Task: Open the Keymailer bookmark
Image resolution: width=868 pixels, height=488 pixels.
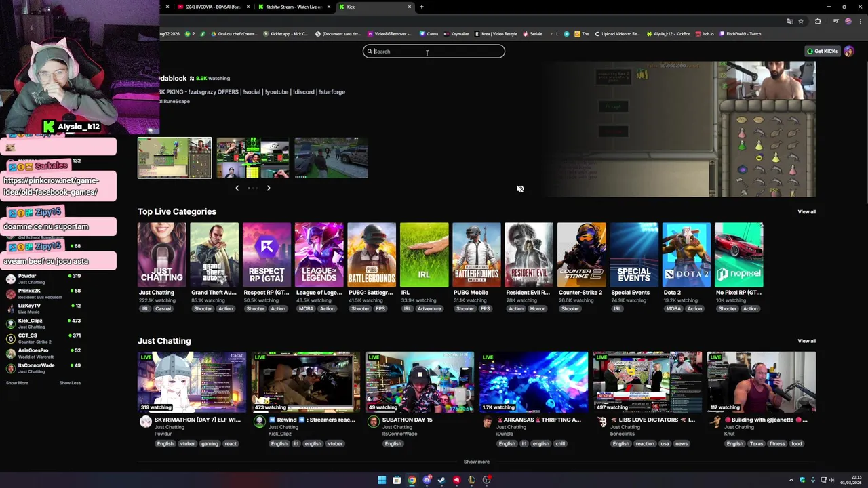Action: [x=456, y=34]
